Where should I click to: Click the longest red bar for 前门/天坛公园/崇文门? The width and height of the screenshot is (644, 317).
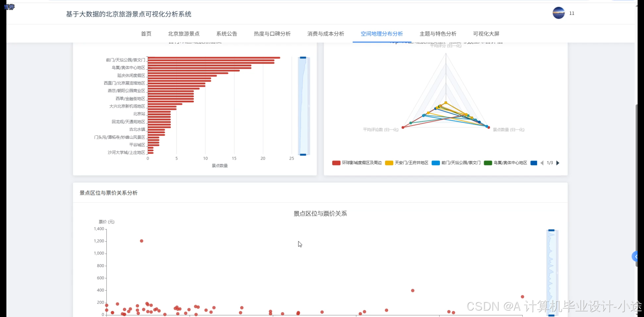(x=214, y=58)
